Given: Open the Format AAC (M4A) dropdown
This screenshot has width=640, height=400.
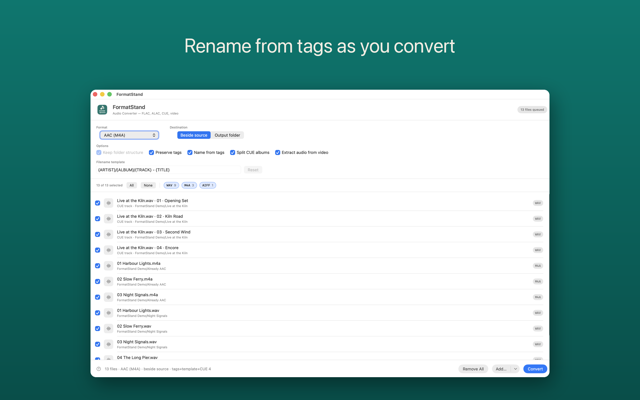Looking at the screenshot, I should coord(129,135).
